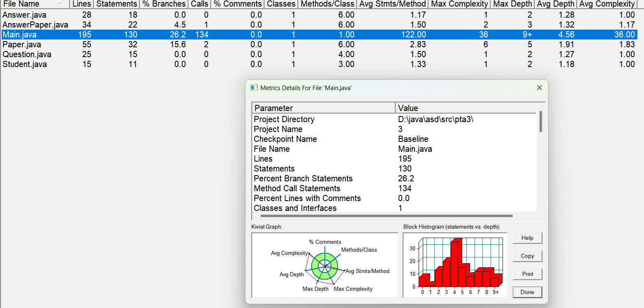Select AnswerPaper.java in the file list

35,25
